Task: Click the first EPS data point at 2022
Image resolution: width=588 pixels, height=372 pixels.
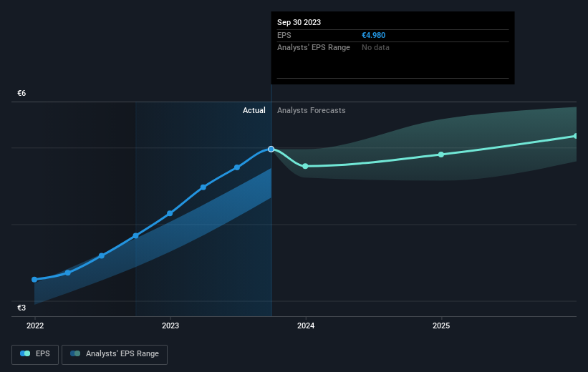Action: [x=34, y=280]
